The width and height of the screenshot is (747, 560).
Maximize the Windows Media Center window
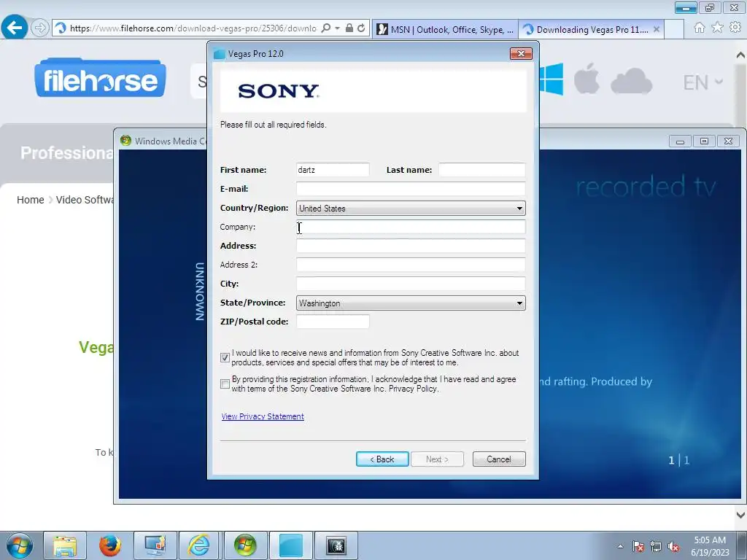tap(704, 141)
